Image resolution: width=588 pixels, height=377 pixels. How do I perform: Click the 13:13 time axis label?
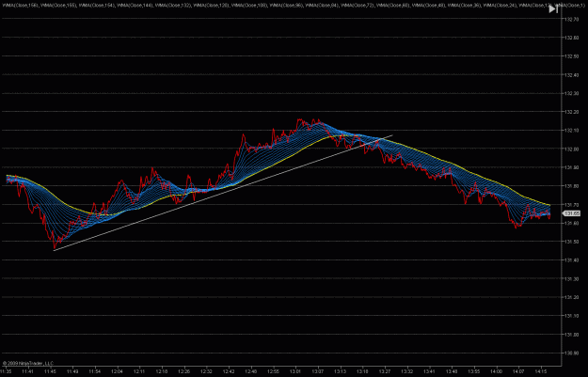(x=341, y=371)
